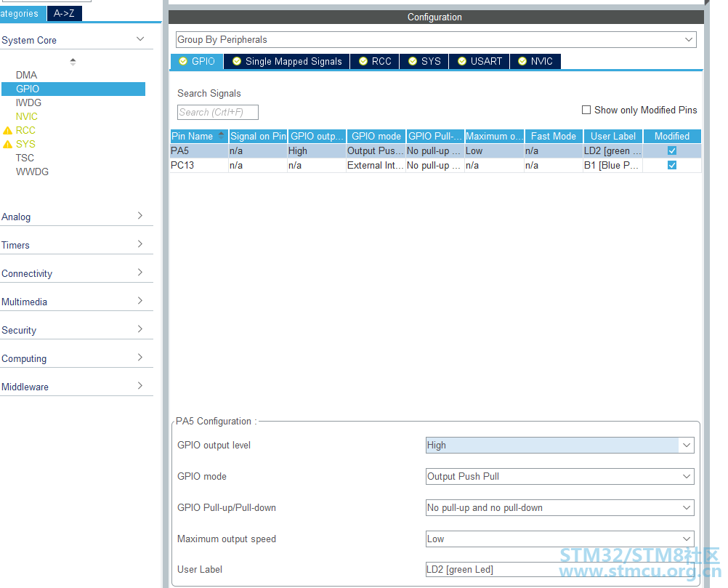The height and width of the screenshot is (588, 728).
Task: Sort by GPIO Pull- column header
Action: pyautogui.click(x=435, y=136)
